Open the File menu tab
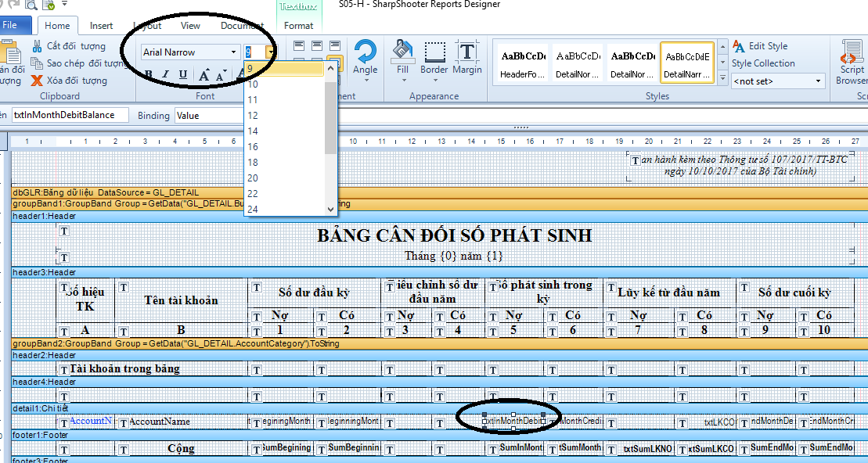Image resolution: width=868 pixels, height=463 pixels. click(14, 25)
